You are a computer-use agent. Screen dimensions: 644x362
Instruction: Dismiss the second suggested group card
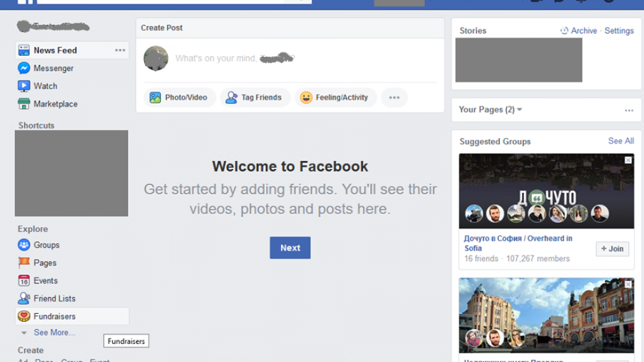[628, 284]
